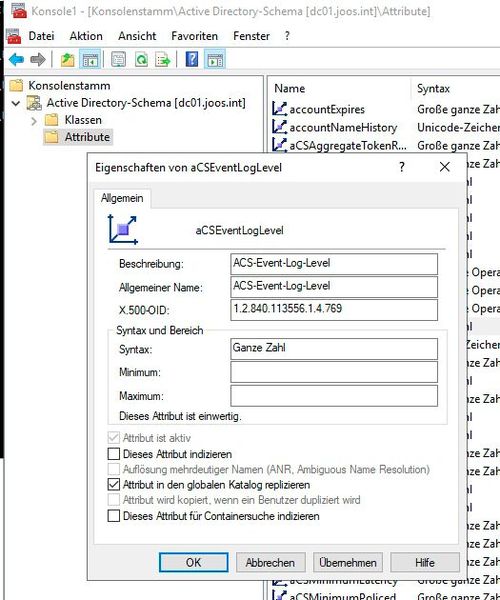The width and height of the screenshot is (500, 600).
Task: Open the Fenster menu
Action: pos(251,36)
